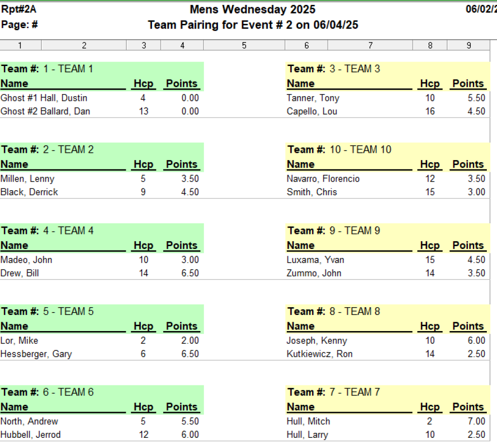Select player Tanner, Tony
The height and width of the screenshot is (448, 497).
pyautogui.click(x=313, y=98)
